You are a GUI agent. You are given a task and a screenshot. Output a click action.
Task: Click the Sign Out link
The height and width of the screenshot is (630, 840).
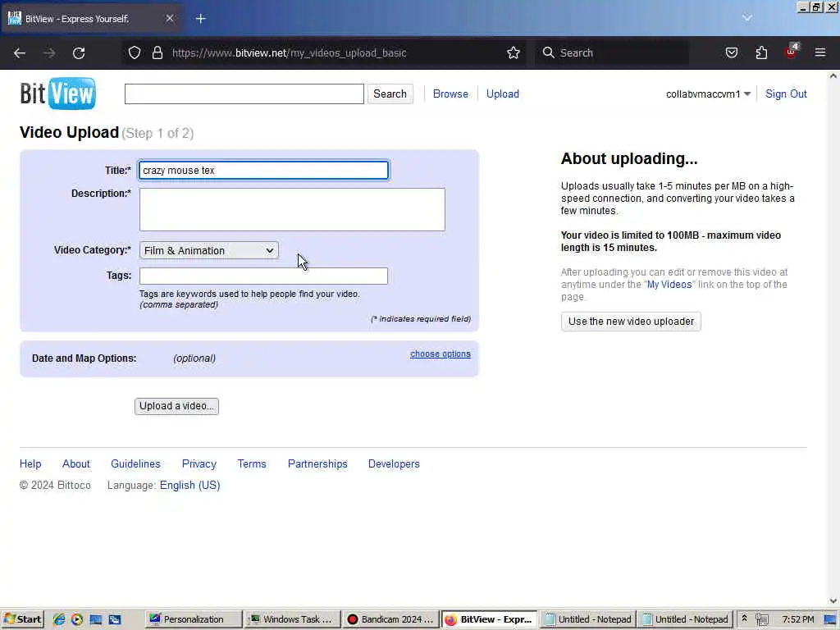[786, 94]
